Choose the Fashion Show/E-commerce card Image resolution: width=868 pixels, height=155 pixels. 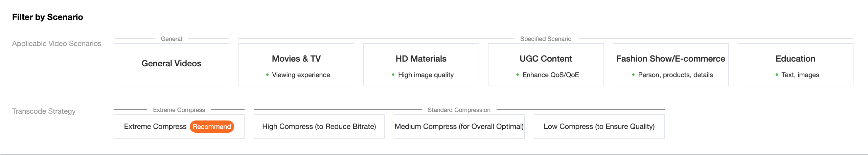tap(670, 64)
